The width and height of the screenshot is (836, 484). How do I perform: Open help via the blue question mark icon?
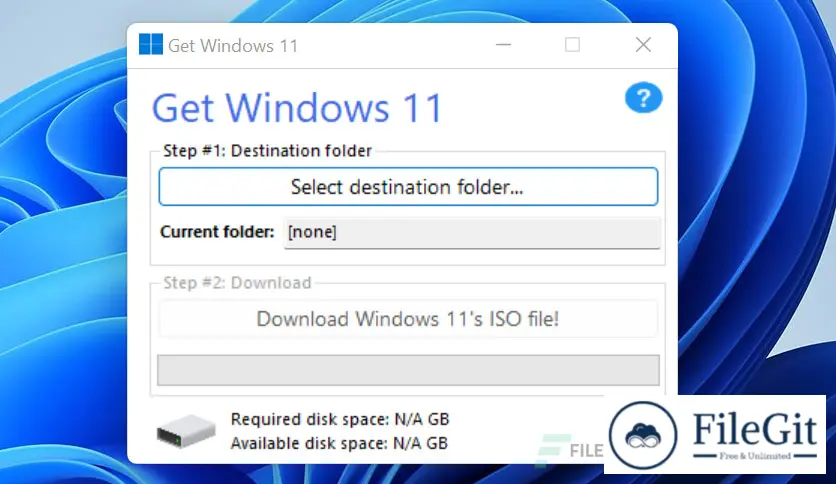pyautogui.click(x=644, y=98)
